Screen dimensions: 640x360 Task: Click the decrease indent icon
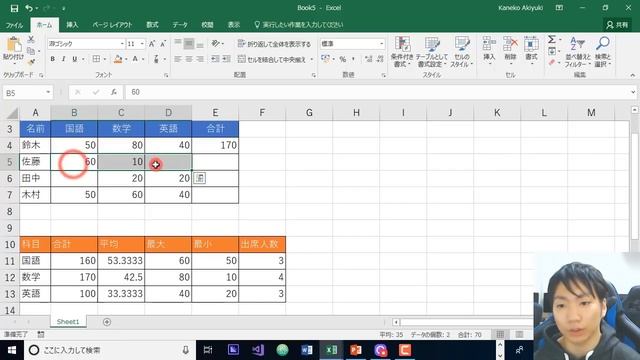pyautogui.click(x=215, y=59)
